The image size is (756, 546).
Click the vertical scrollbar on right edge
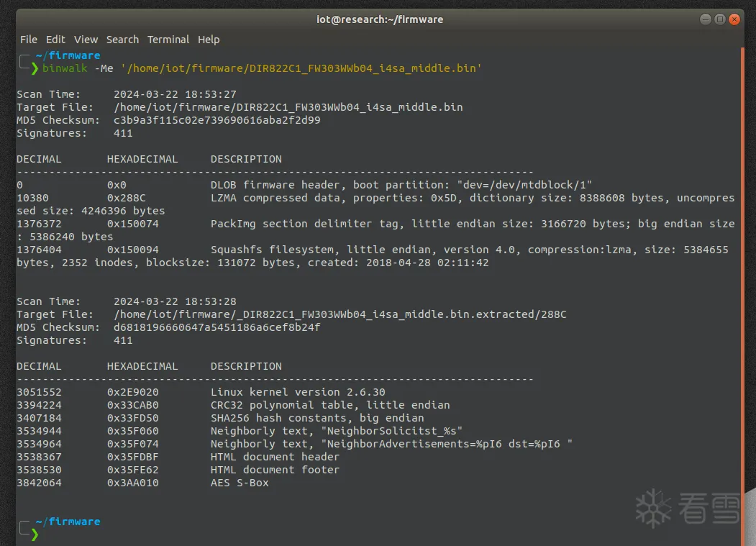click(x=742, y=288)
